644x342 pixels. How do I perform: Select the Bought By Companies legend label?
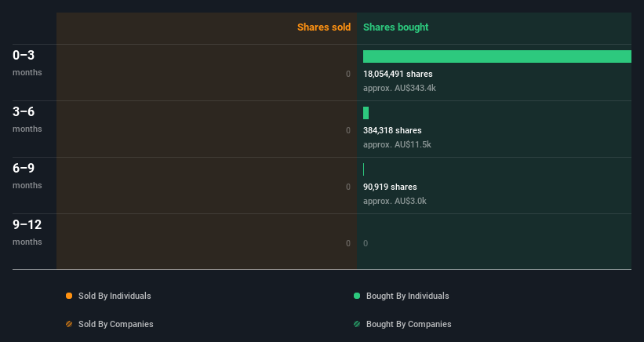click(x=409, y=324)
